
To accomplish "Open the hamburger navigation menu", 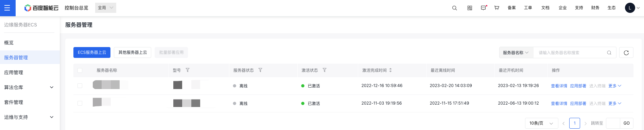I will (x=7, y=8).
